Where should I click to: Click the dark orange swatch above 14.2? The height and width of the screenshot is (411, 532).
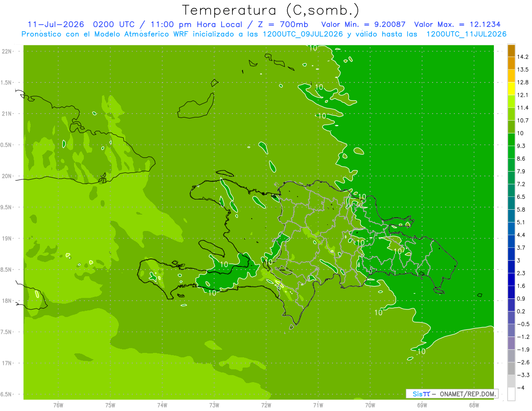511,51
